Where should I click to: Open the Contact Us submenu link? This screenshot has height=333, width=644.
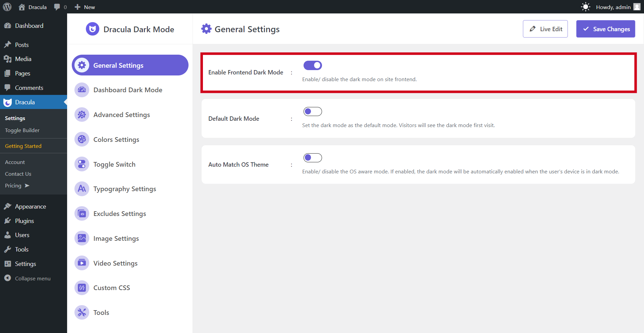[x=18, y=174]
